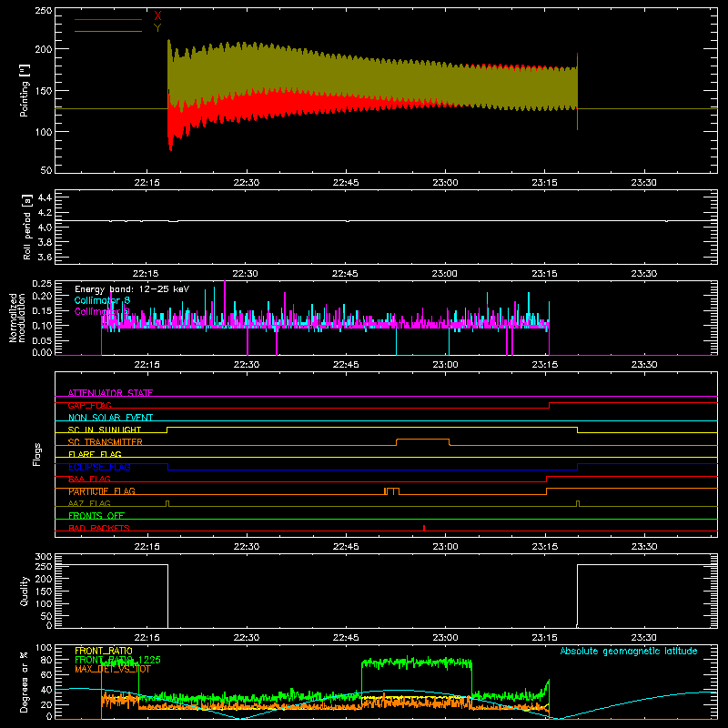Click the green FRONT_RATIO_1225 elevated plateau

pos(417,662)
